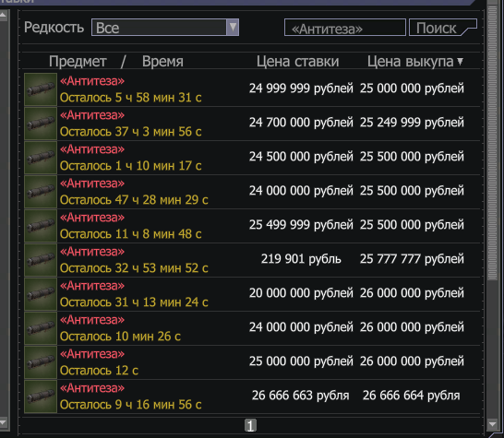Click the Предмет column header
Image resolution: width=504 pixels, height=438 pixels.
pos(78,61)
